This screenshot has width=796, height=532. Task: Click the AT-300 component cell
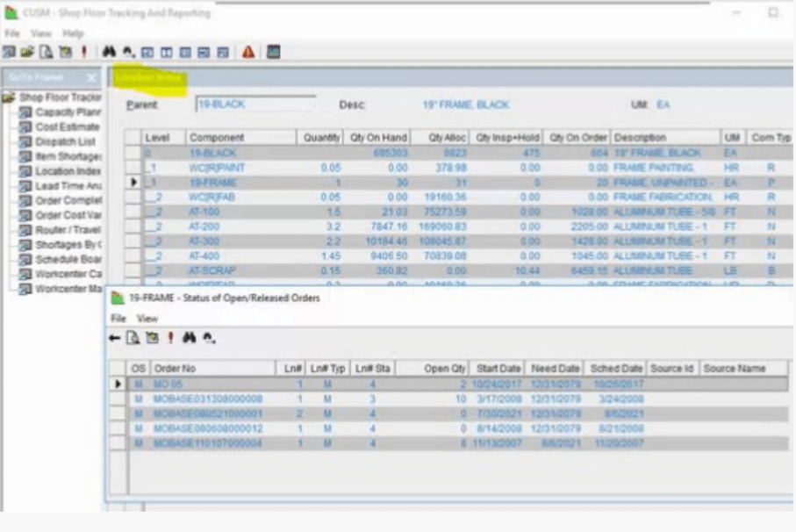(x=240, y=241)
